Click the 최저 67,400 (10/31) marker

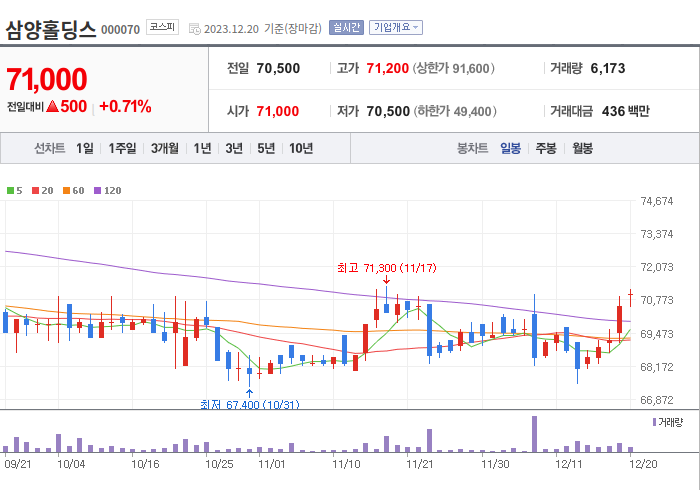pyautogui.click(x=250, y=404)
